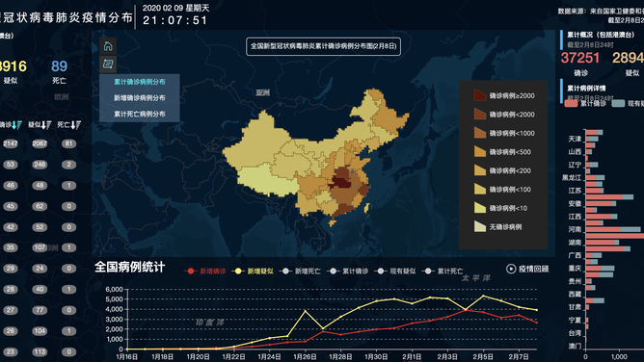Click the 2147 confirmed count badge
Image resolution: width=644 pixels, height=362 pixels.
[11, 143]
